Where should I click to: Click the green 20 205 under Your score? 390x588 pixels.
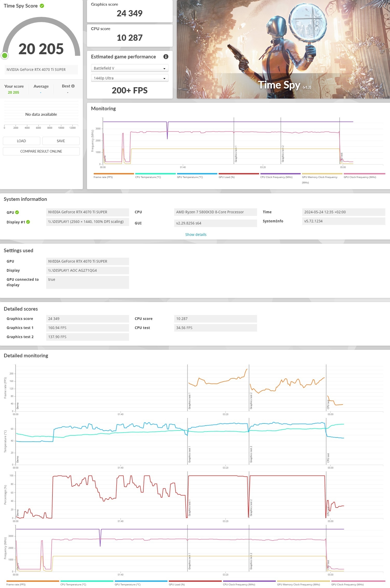coord(14,92)
